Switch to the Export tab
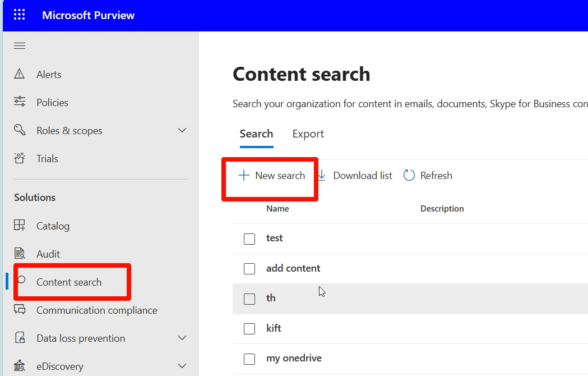Image resolution: width=588 pixels, height=376 pixels. [x=308, y=134]
